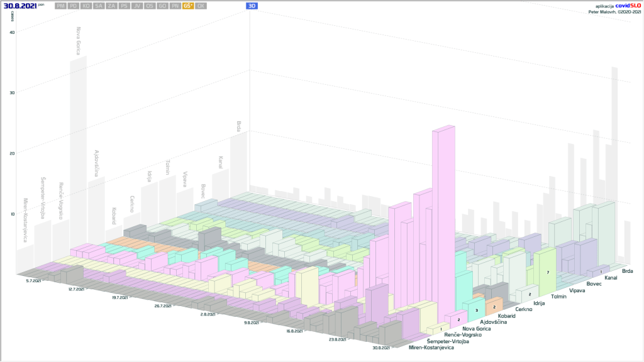Click the highlighted GŠ region button

pyautogui.click(x=187, y=6)
